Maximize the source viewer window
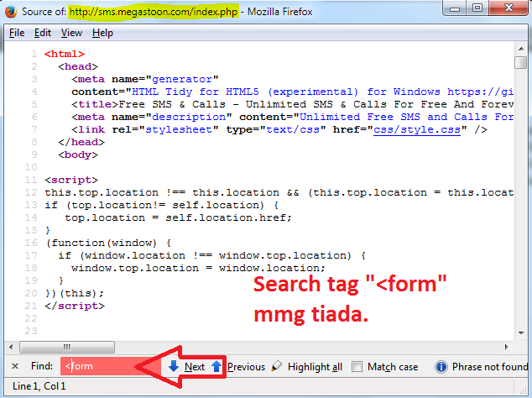532x398 pixels. [477, 8]
